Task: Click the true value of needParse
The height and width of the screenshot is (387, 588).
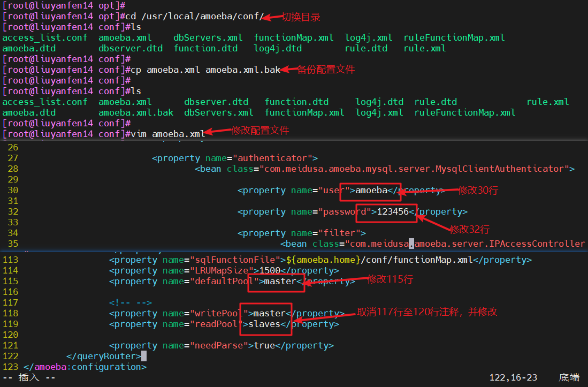Action: pos(264,345)
